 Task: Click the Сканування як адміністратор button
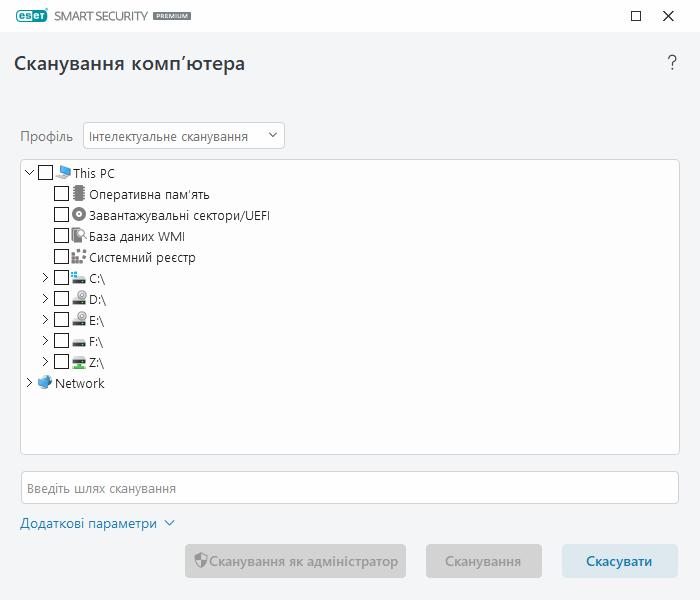295,561
